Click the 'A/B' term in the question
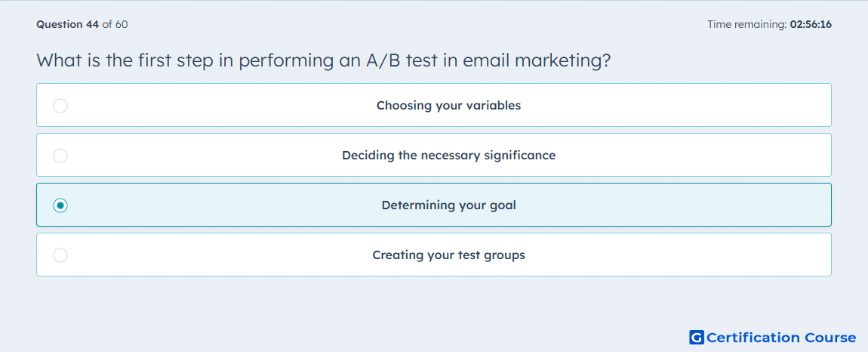 pyautogui.click(x=383, y=60)
